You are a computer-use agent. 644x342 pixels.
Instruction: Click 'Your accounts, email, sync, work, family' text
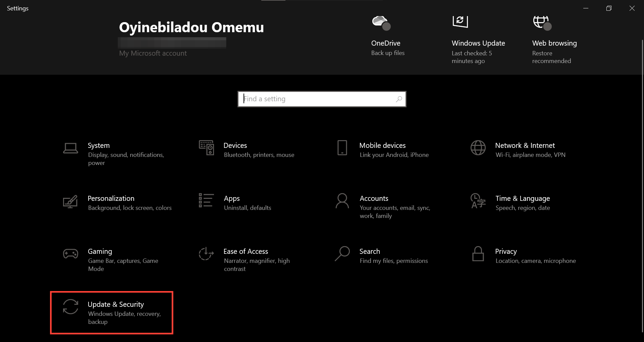395,212
